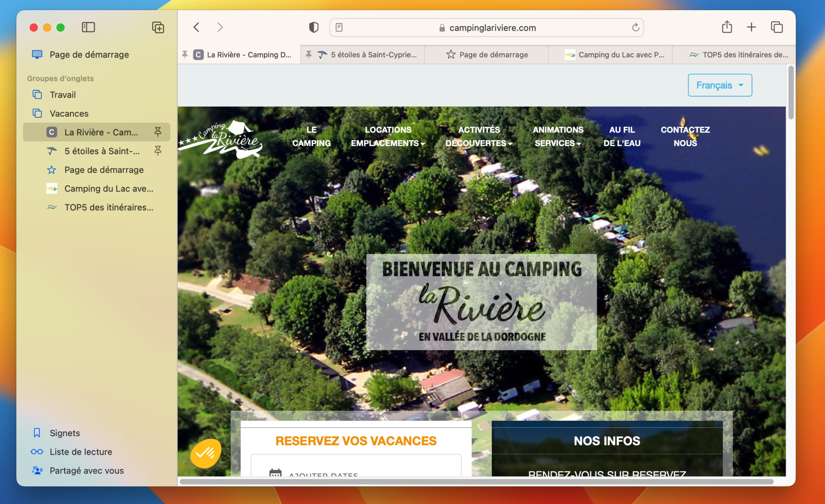
Task: Open a new tab with the plus button
Action: pos(751,27)
